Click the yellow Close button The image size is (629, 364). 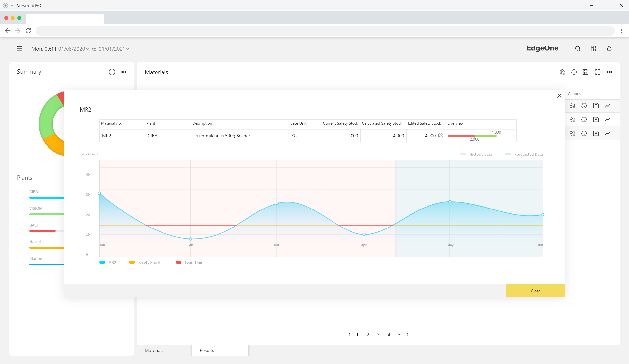tap(535, 291)
